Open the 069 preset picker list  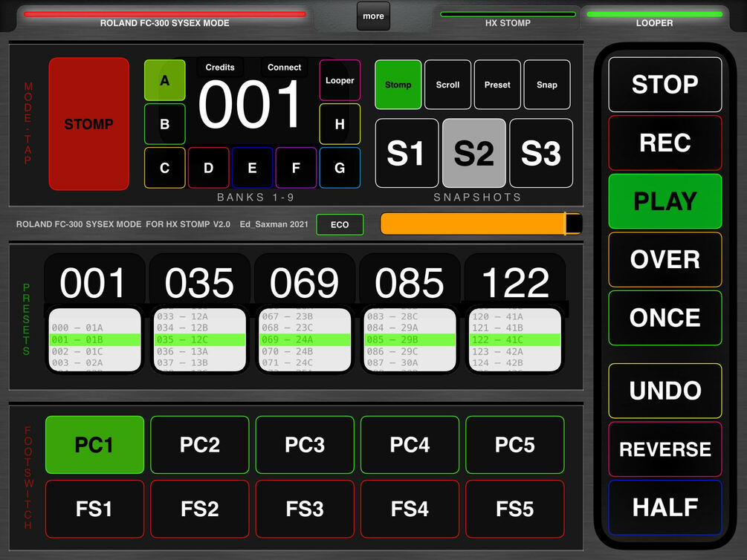(305, 339)
